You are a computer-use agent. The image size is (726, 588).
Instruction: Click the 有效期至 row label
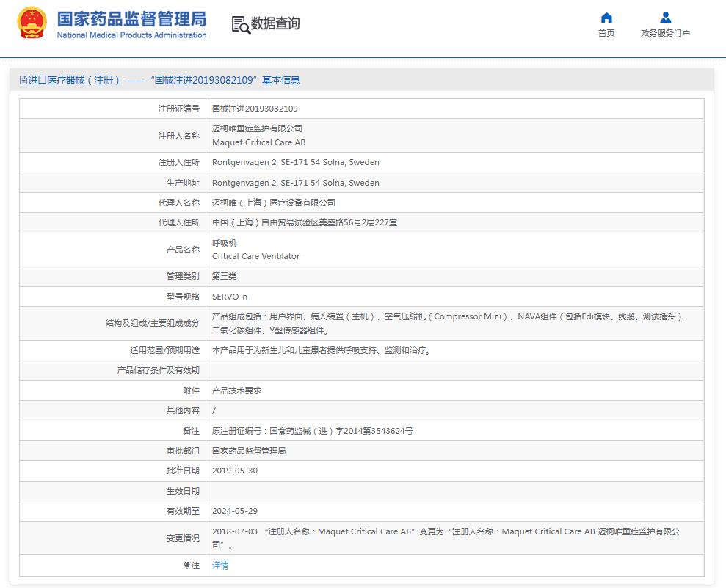tap(183, 511)
